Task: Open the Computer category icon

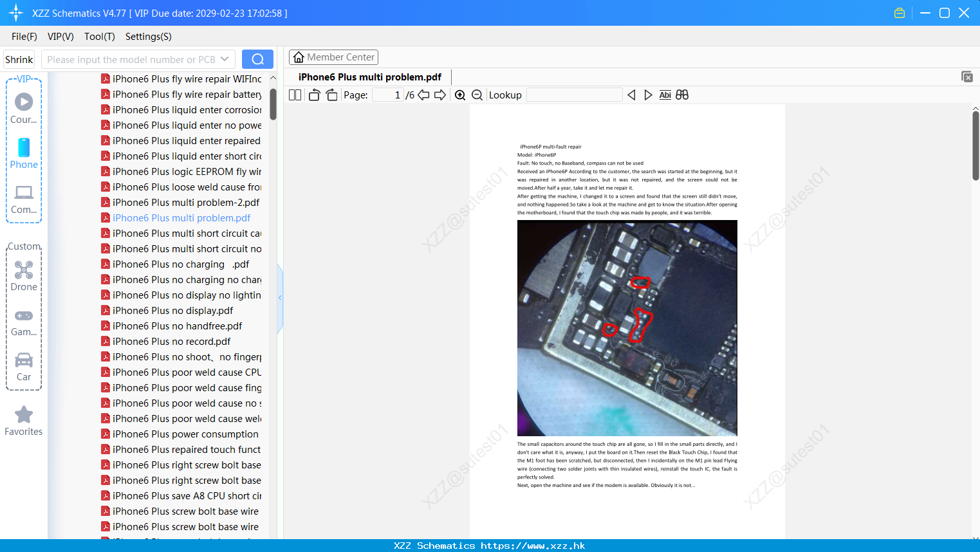Action: pyautogui.click(x=24, y=199)
